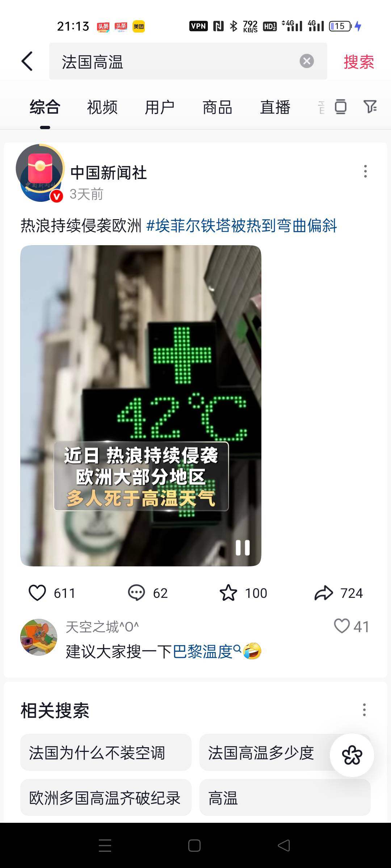This screenshot has width=391, height=868.
Task: Pause the playing video
Action: point(243,548)
